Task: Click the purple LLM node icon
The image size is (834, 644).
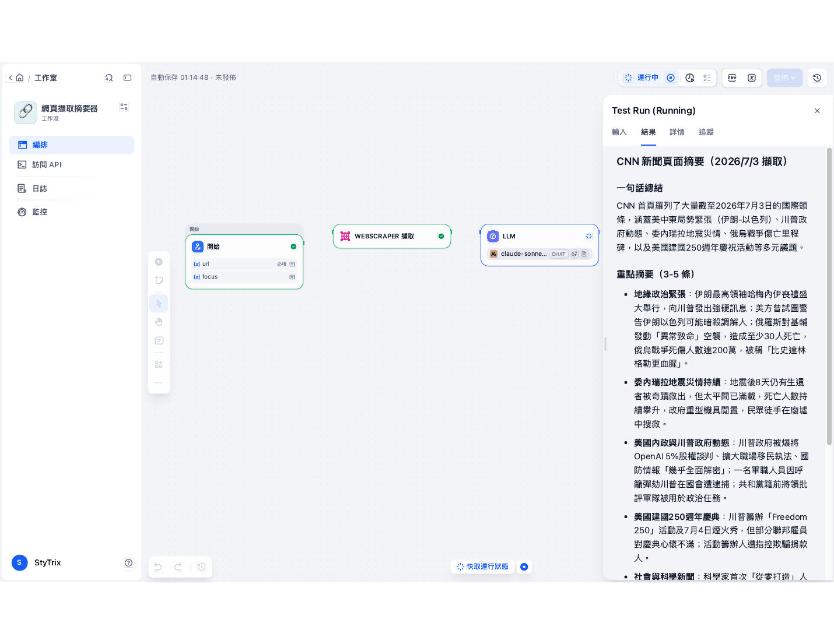Action: (x=493, y=236)
